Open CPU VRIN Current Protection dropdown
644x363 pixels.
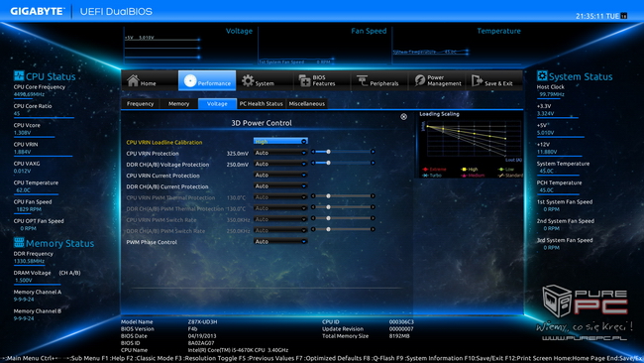pyautogui.click(x=280, y=176)
